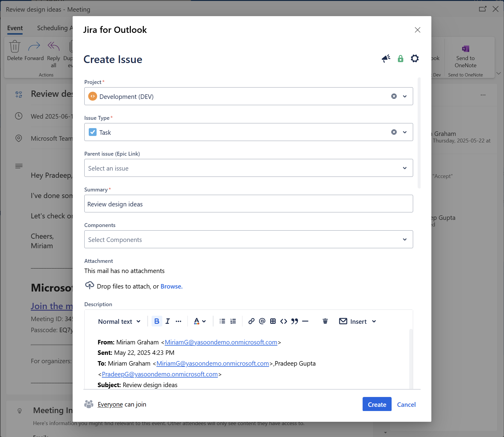Toggle italic formatting
The image size is (504, 437).
point(168,321)
